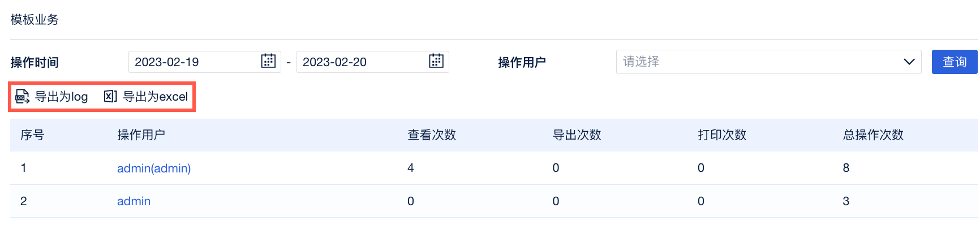Select the 模板业务 section title
Screen dimensions: 980x225
(35, 20)
